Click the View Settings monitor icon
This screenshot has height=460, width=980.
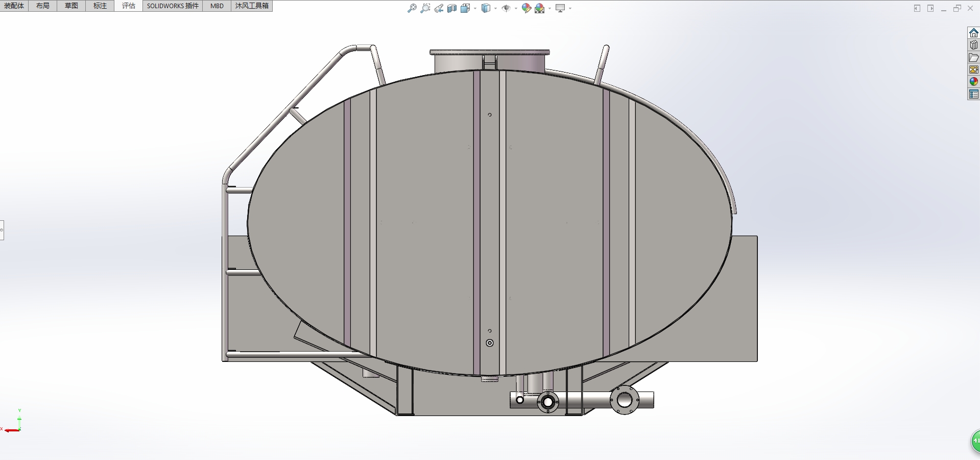coord(560,8)
